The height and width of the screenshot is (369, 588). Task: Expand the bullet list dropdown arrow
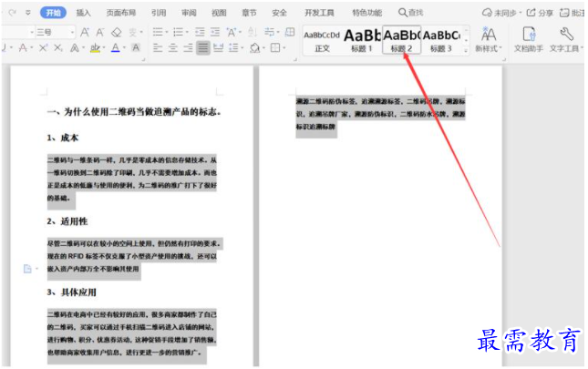[x=167, y=32]
